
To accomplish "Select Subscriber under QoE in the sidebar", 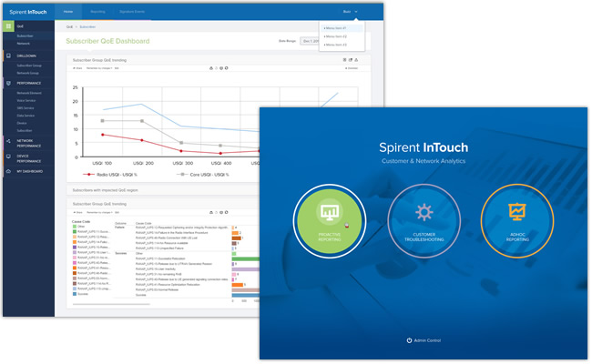I will point(25,35).
